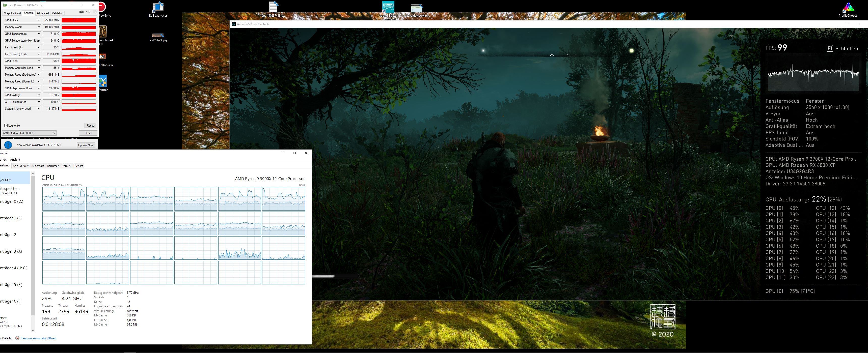
Task: Click the 13147 MB system memory value
Action: pos(51,108)
